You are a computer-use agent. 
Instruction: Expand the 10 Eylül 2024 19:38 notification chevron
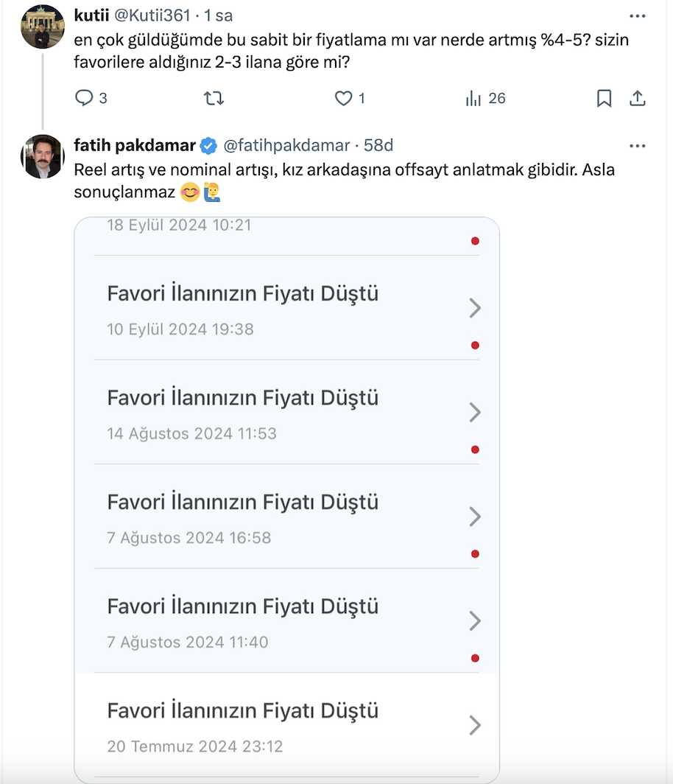[x=475, y=308]
